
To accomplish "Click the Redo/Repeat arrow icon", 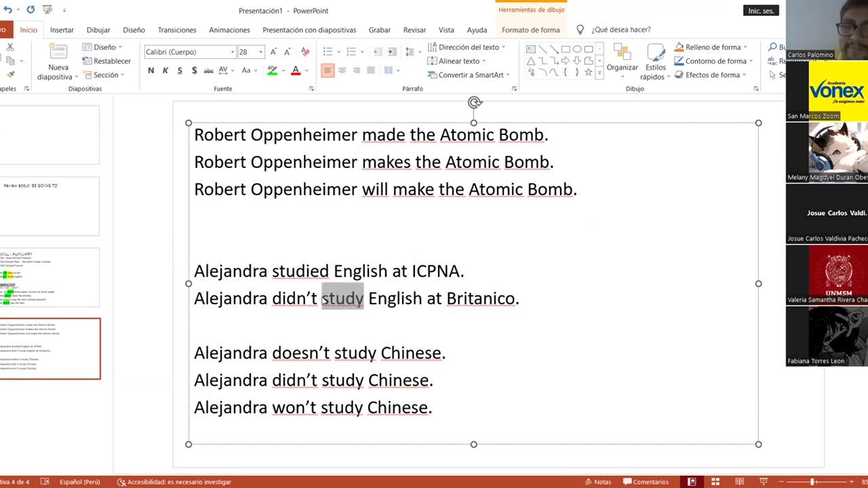I will coord(31,9).
